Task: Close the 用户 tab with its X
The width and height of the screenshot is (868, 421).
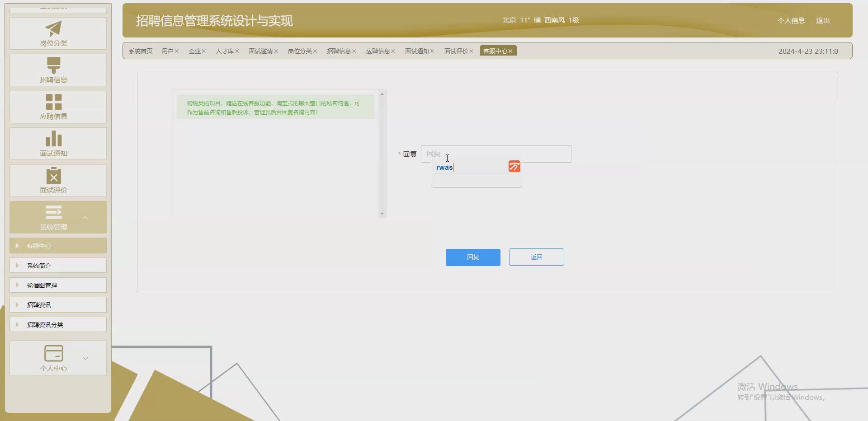Action: [x=177, y=51]
